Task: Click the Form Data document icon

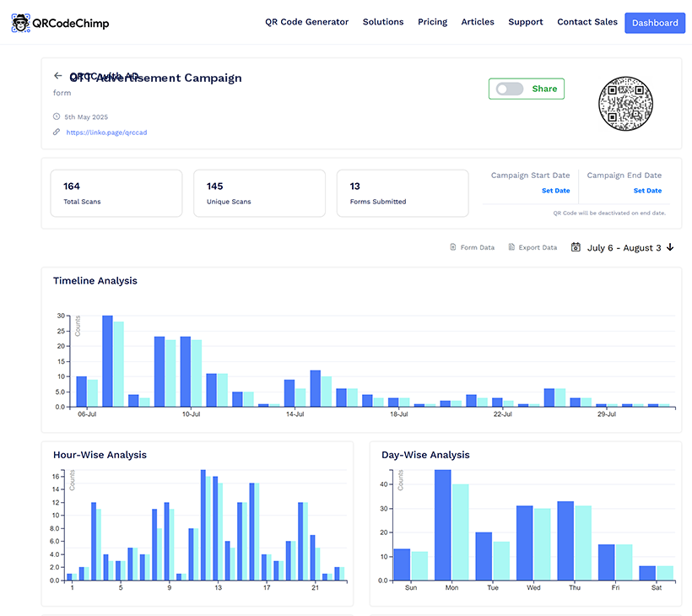Action: (x=454, y=246)
